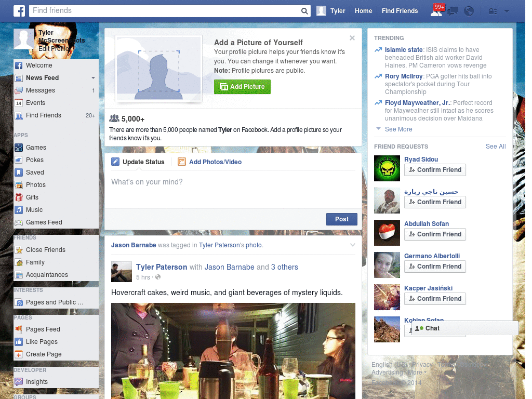The image size is (532, 399).
Task: Click Edit Profile link
Action: click(54, 48)
